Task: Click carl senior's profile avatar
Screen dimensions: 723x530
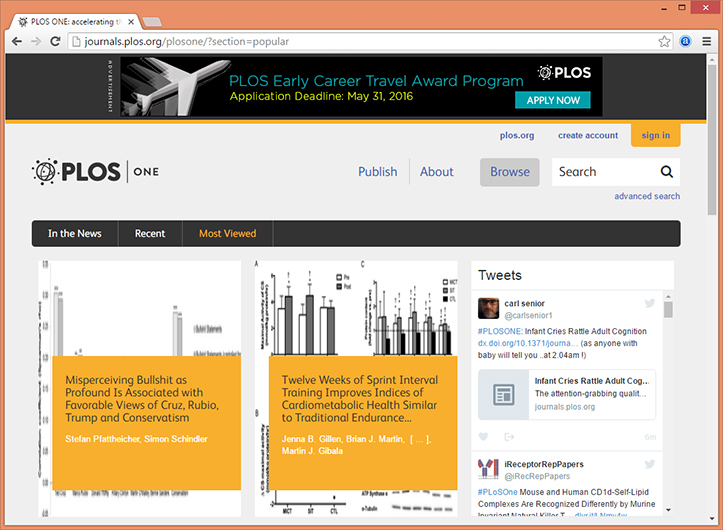Action: [x=488, y=309]
